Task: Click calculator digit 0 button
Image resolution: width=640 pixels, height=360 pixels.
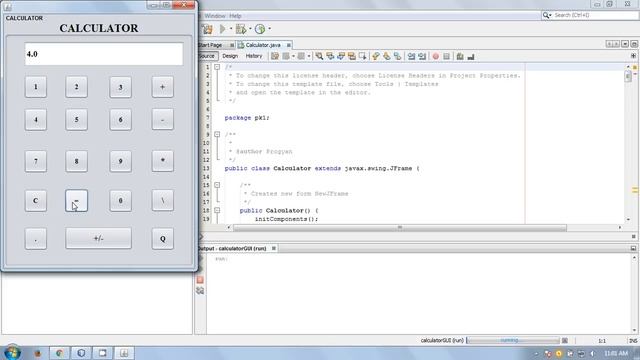Action: tap(120, 200)
